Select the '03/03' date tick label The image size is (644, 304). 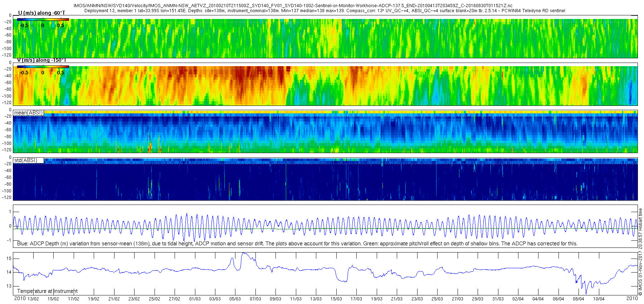tap(215, 299)
